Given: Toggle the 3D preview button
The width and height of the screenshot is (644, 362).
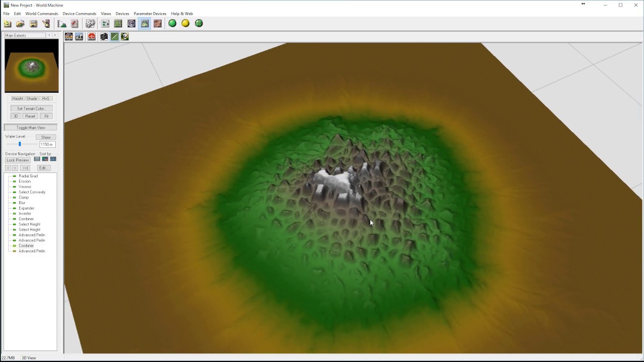Looking at the screenshot, I should (16, 116).
